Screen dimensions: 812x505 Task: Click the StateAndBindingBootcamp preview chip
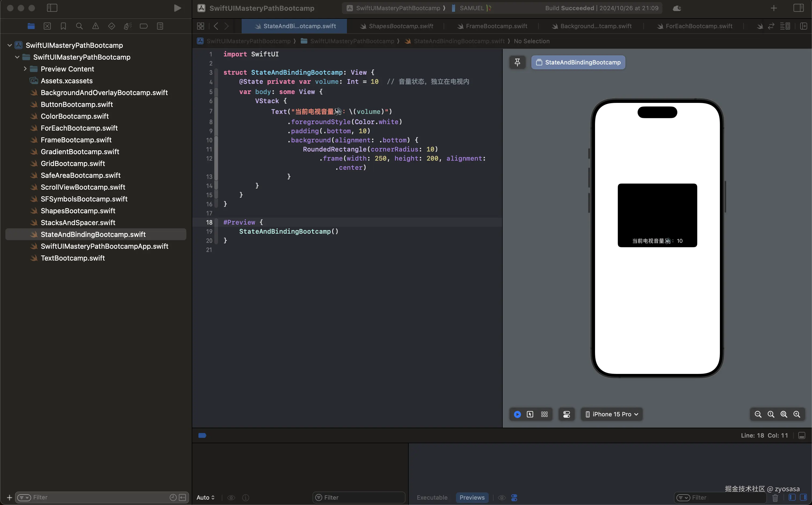[x=578, y=63]
